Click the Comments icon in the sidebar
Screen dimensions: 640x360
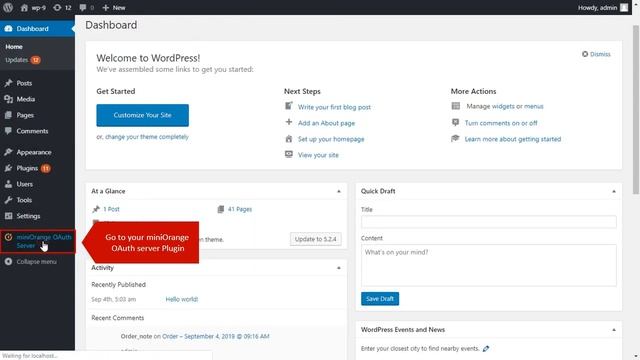pyautogui.click(x=8, y=131)
